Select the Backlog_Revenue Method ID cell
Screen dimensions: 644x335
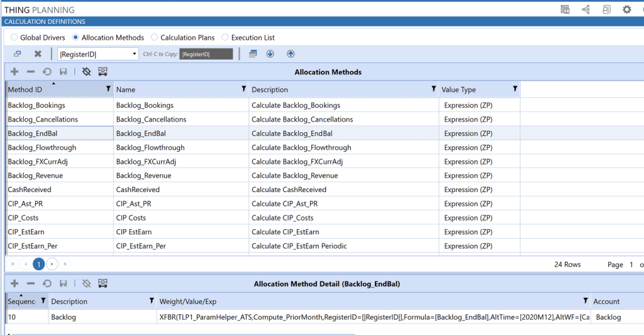[60, 176]
